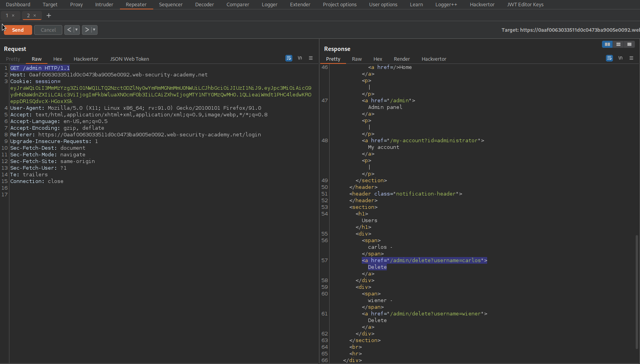Screen dimensions: 640x364
Task: Open User options tab
Action: (x=383, y=5)
